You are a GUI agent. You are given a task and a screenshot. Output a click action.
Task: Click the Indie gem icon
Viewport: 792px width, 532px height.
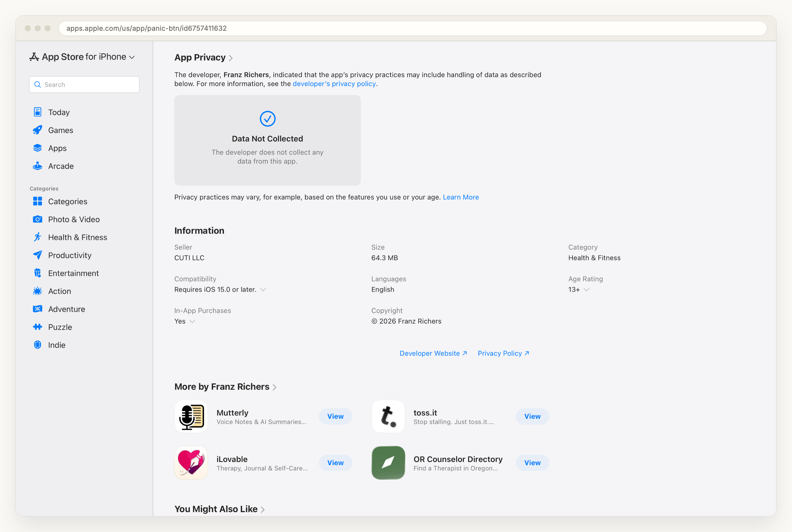click(x=37, y=345)
